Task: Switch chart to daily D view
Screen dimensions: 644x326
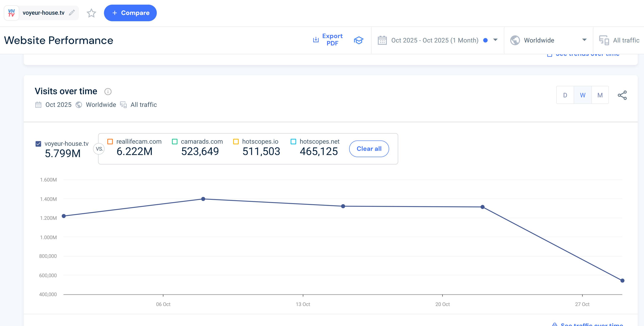Action: [565, 95]
